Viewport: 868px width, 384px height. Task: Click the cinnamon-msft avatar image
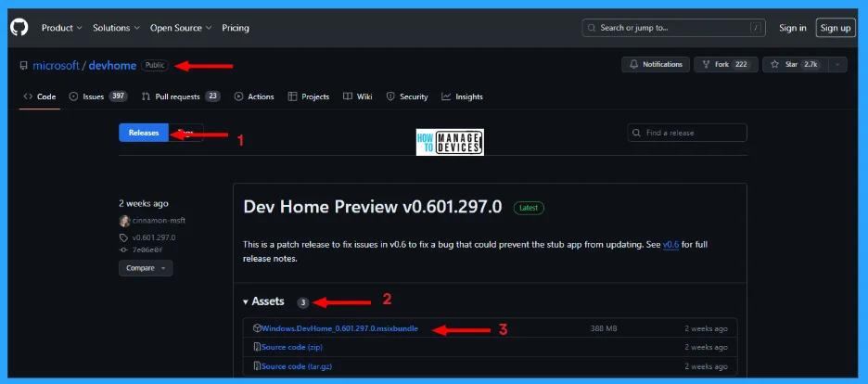coord(124,221)
